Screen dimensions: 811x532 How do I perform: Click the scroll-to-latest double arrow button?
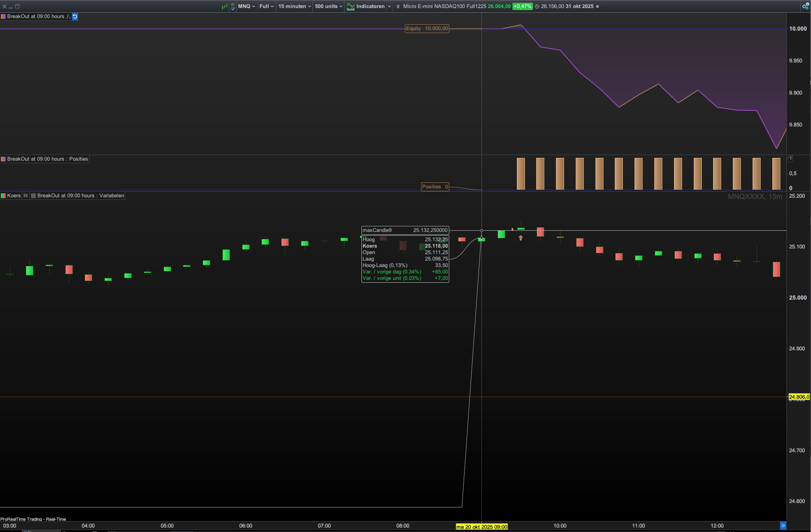tap(782, 526)
